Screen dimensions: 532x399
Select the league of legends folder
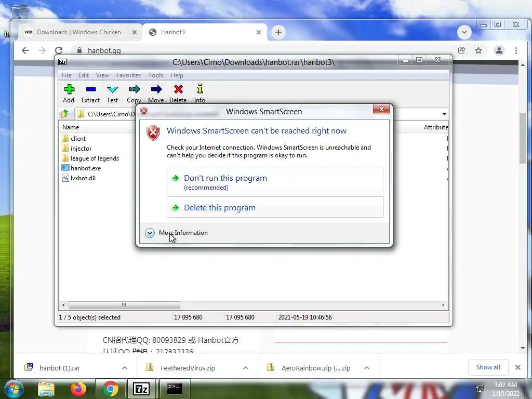[x=90, y=158]
